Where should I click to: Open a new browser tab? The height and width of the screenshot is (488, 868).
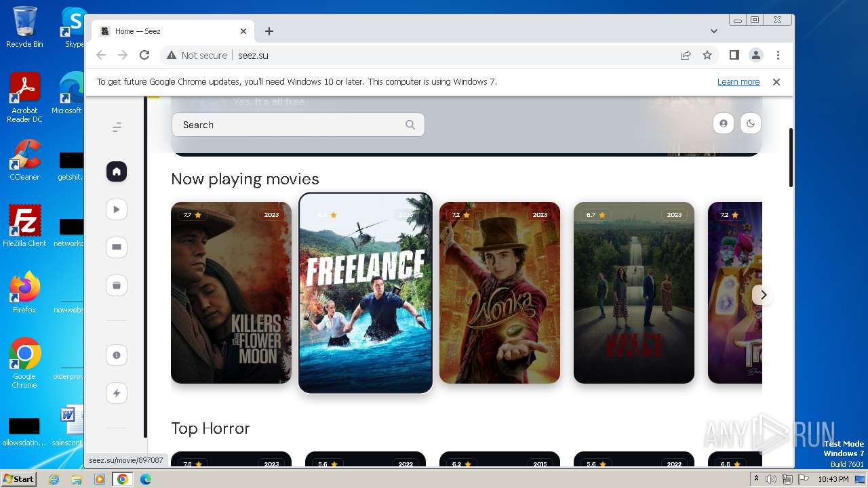click(269, 31)
